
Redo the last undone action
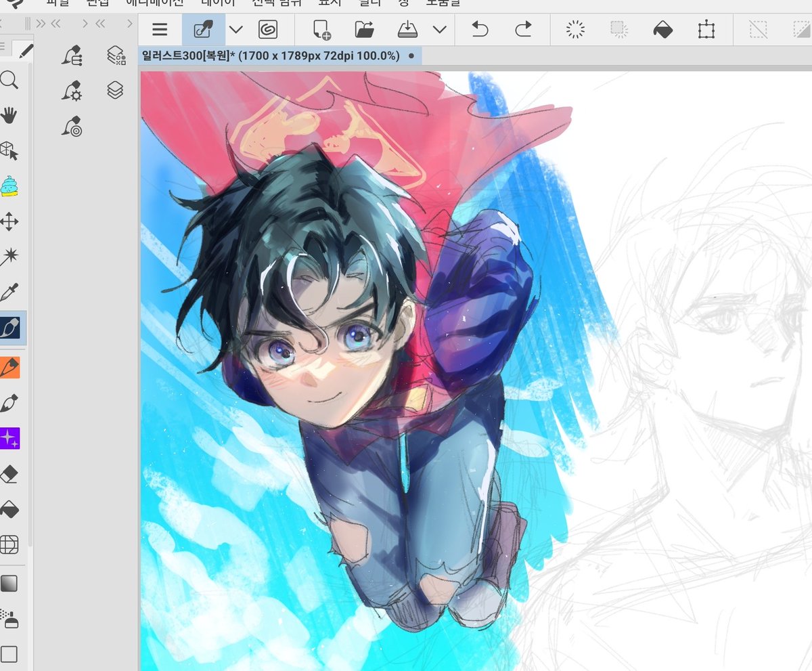[x=524, y=30]
